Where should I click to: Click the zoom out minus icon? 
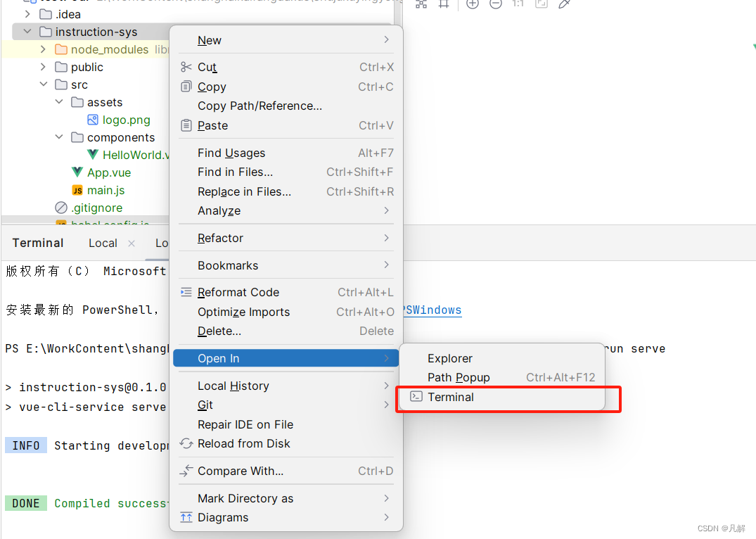tap(496, 4)
